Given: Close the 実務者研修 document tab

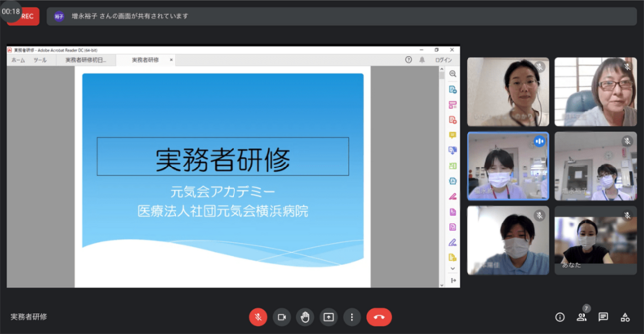Looking at the screenshot, I should pos(171,60).
